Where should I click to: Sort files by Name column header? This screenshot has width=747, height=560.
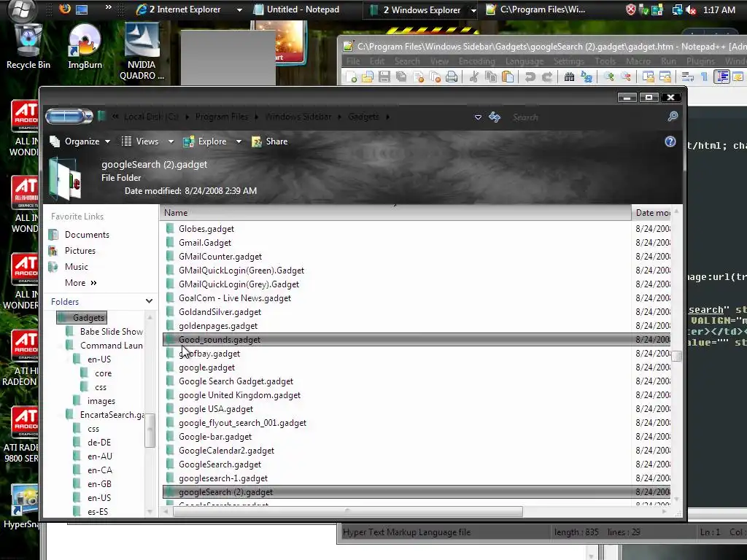(x=395, y=213)
